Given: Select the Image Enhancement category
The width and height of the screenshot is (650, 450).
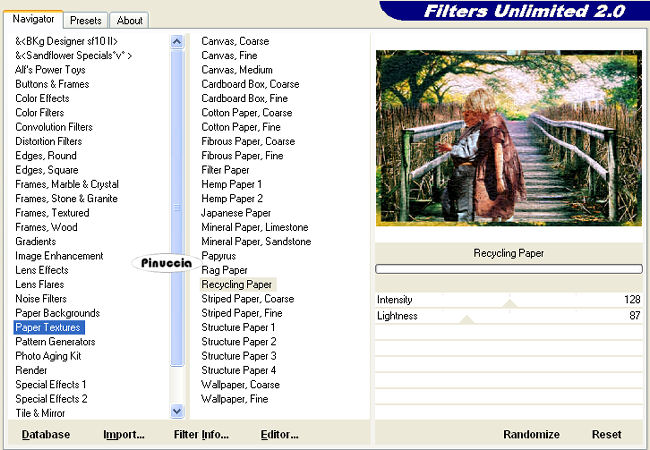Looking at the screenshot, I should tap(59, 256).
